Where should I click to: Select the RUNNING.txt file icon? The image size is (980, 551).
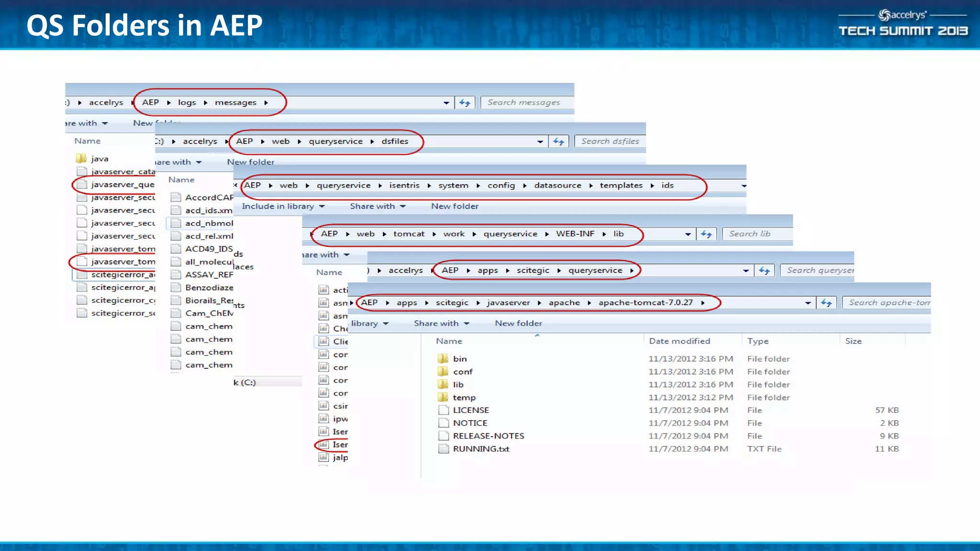click(x=444, y=449)
